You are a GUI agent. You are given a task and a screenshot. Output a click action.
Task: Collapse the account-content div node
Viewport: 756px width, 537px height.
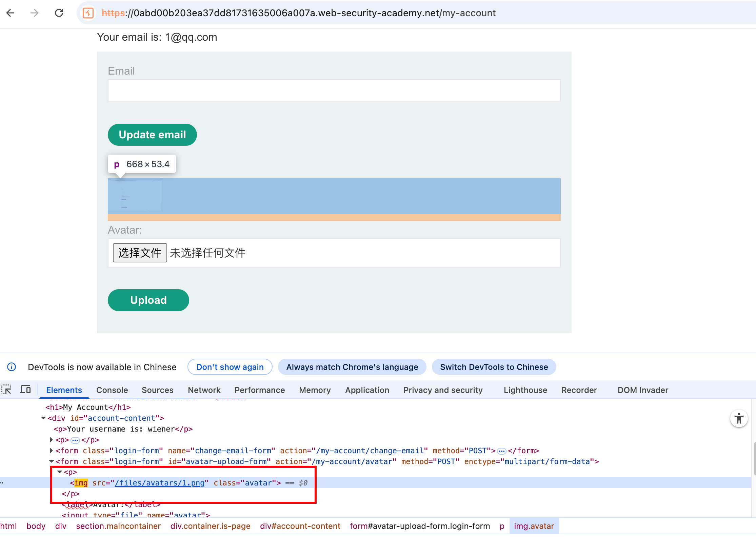(x=43, y=418)
